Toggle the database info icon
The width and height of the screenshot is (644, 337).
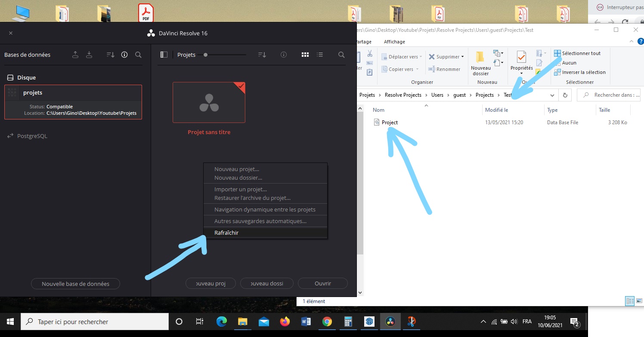pos(124,55)
